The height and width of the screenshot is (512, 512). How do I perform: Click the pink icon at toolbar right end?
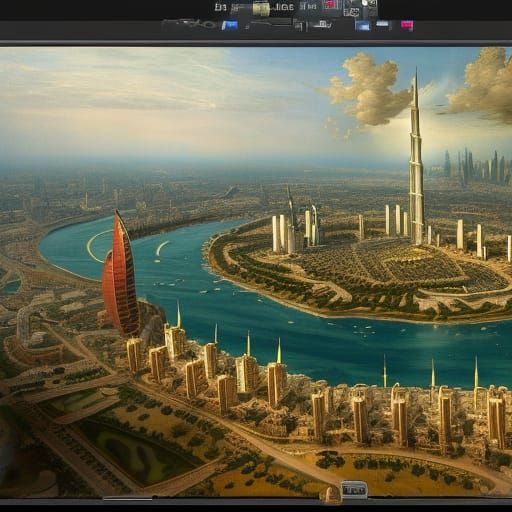click(x=407, y=25)
